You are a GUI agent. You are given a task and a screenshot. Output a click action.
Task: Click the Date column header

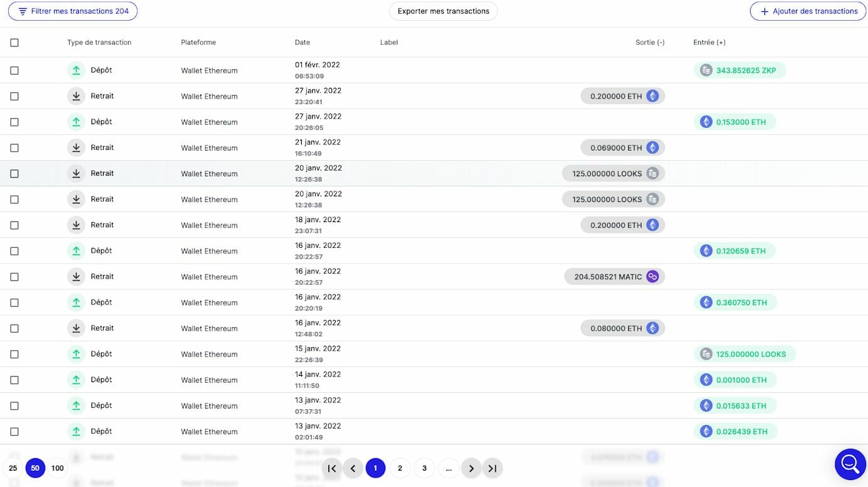pyautogui.click(x=303, y=43)
